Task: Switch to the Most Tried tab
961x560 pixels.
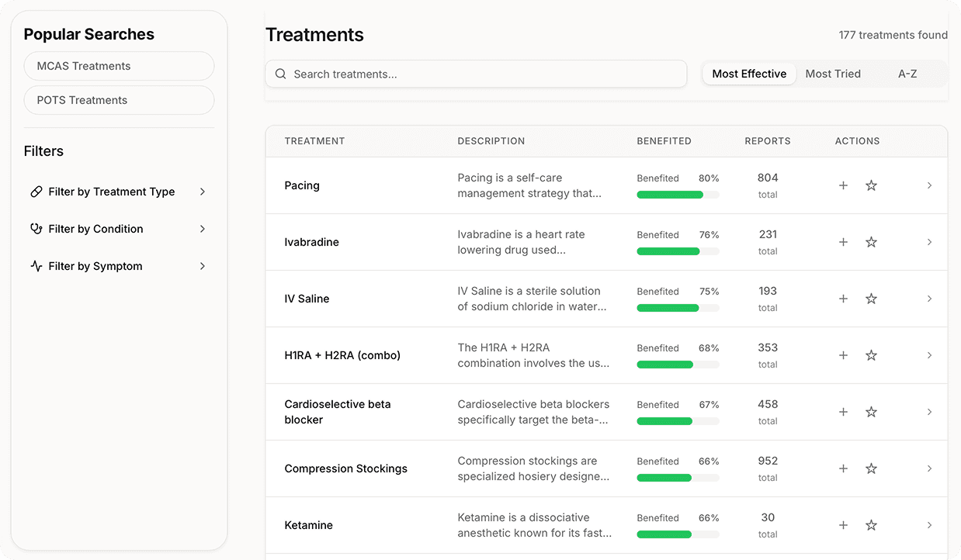Action: [x=833, y=74]
